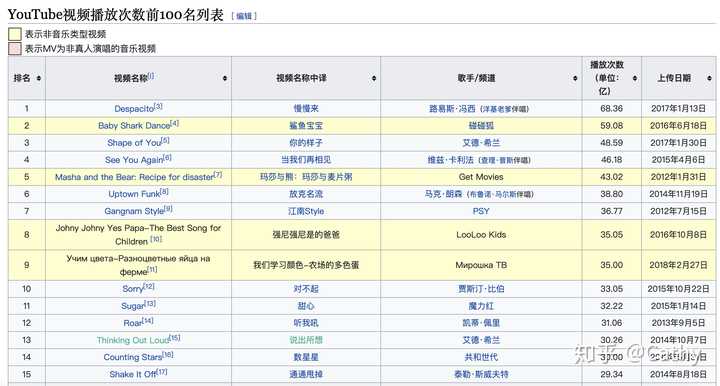This screenshot has width=720, height=386.
Task: Select the view count 59.08 cell
Action: 612,126
